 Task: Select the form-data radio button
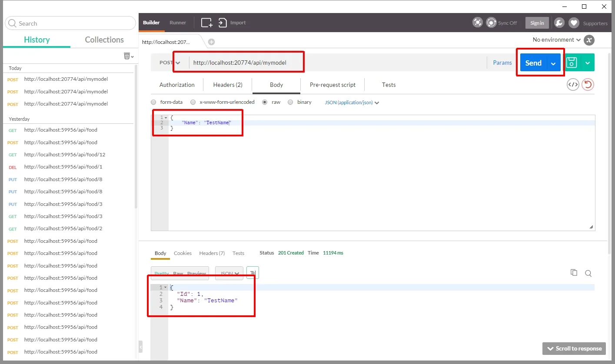pyautogui.click(x=153, y=102)
